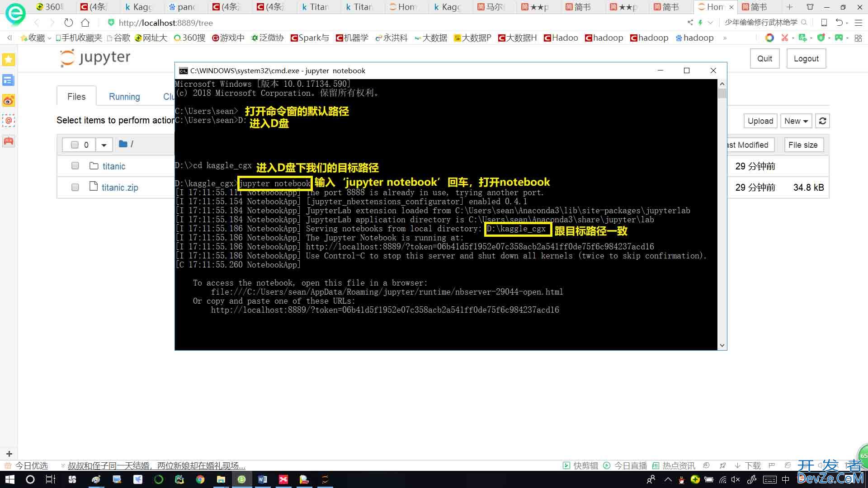Click the translation extension icon
The height and width of the screenshot is (488, 868).
point(802,38)
